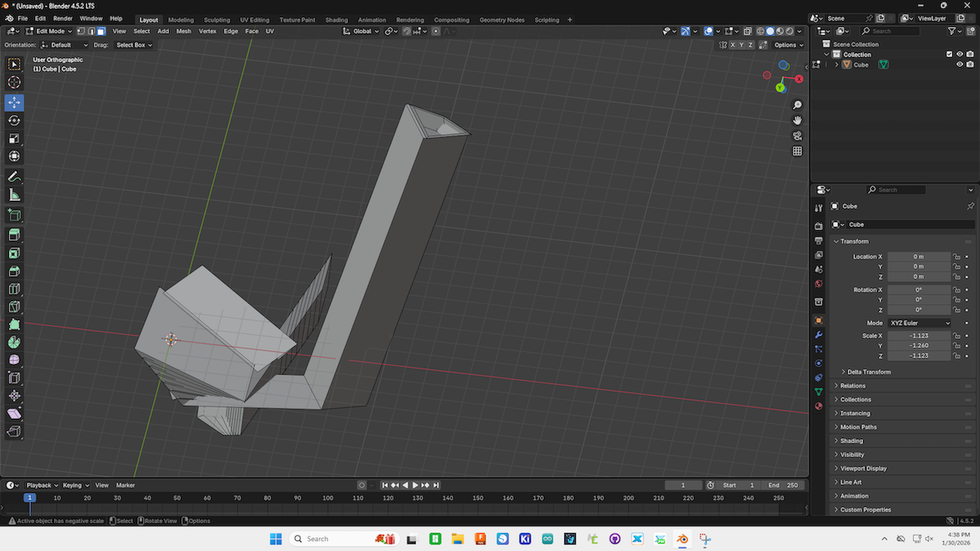Image resolution: width=980 pixels, height=551 pixels.
Task: Select the Move tool in the toolbar
Action: (14, 103)
